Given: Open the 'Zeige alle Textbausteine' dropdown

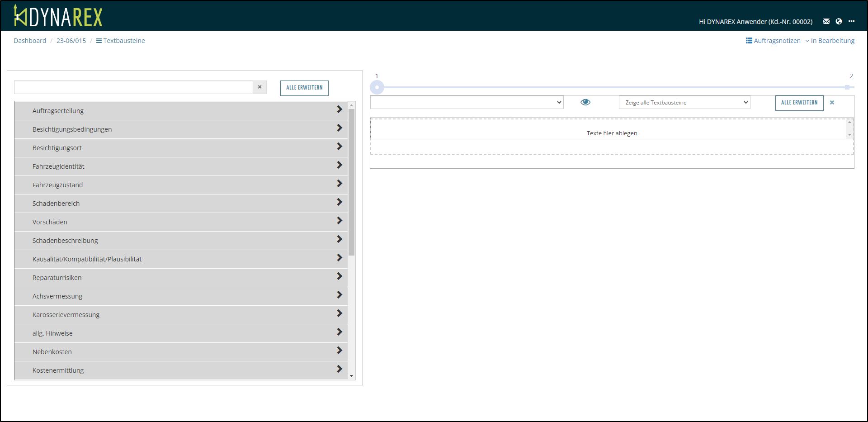Looking at the screenshot, I should pos(684,103).
